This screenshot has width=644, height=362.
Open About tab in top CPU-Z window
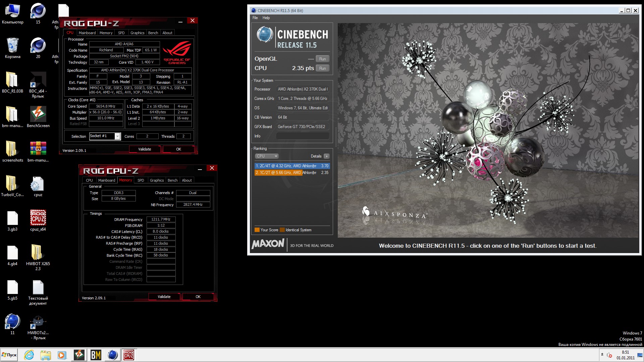pos(167,33)
